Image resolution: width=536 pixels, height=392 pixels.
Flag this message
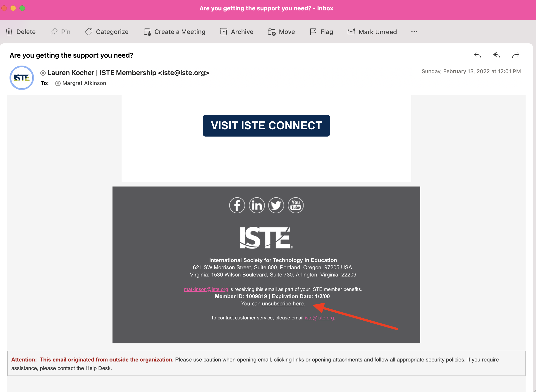pyautogui.click(x=321, y=32)
